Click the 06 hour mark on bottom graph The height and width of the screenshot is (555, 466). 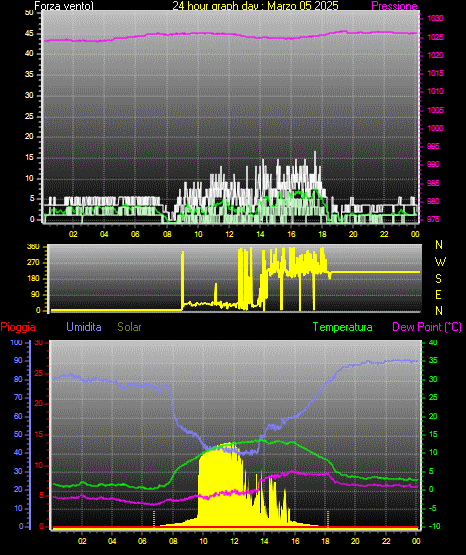click(x=142, y=541)
